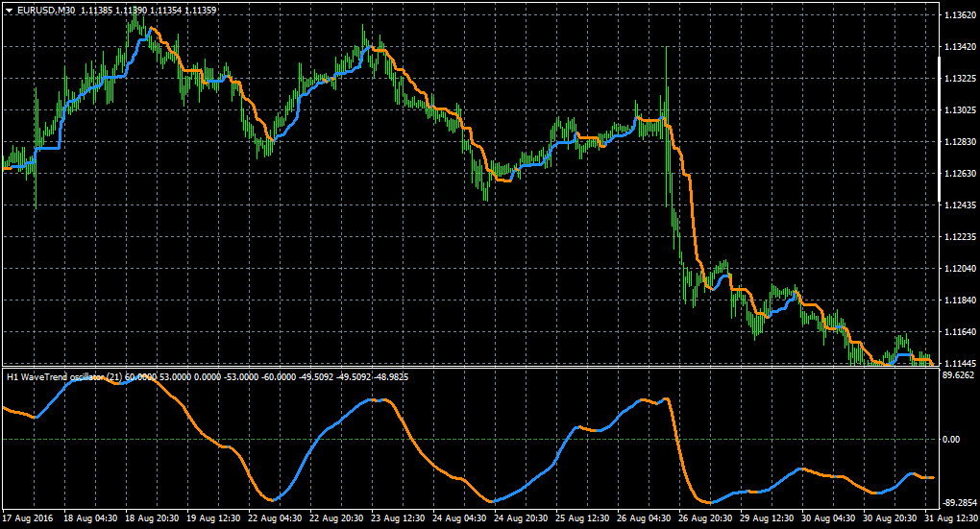
Task: Click the 17 Aug 2016 date label
Action: click(28, 518)
